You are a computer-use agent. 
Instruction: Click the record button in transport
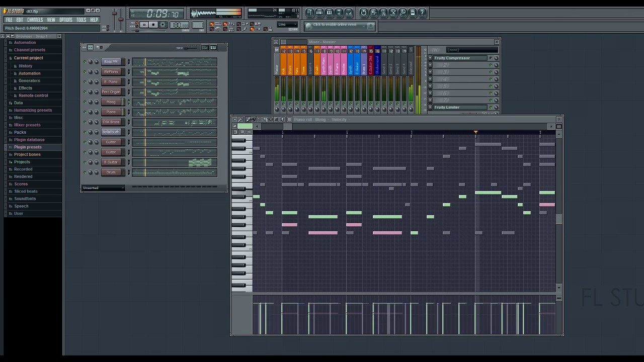click(163, 25)
